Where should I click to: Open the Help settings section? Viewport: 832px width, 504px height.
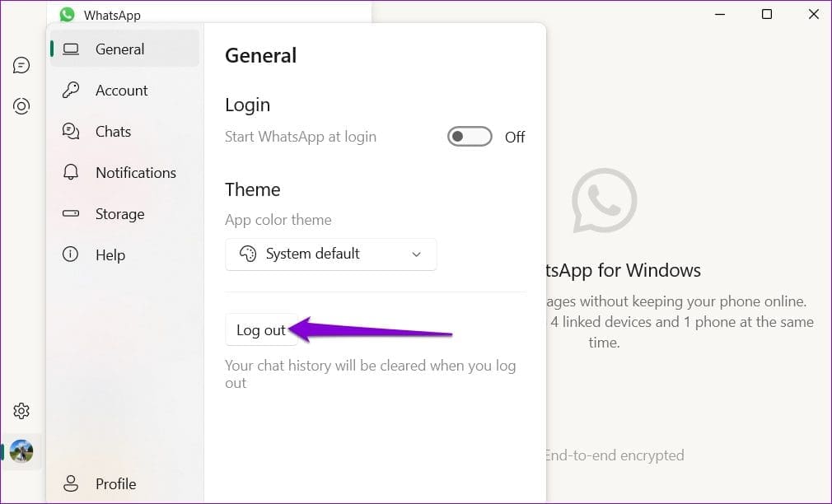point(110,254)
